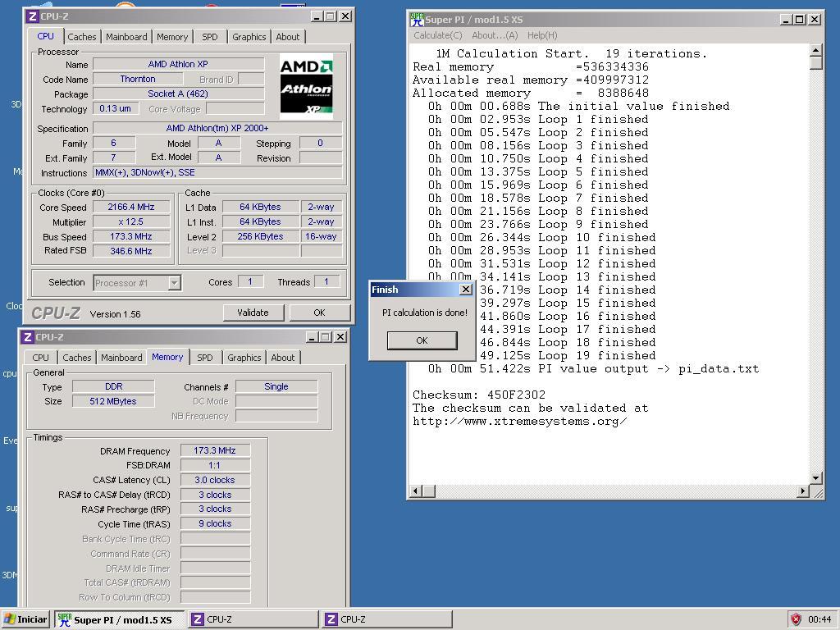Click the Validate button in CPU-Z
The height and width of the screenshot is (630, 840).
click(253, 313)
